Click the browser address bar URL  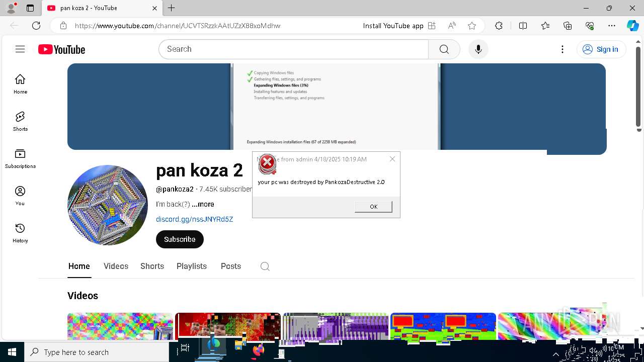click(x=178, y=26)
